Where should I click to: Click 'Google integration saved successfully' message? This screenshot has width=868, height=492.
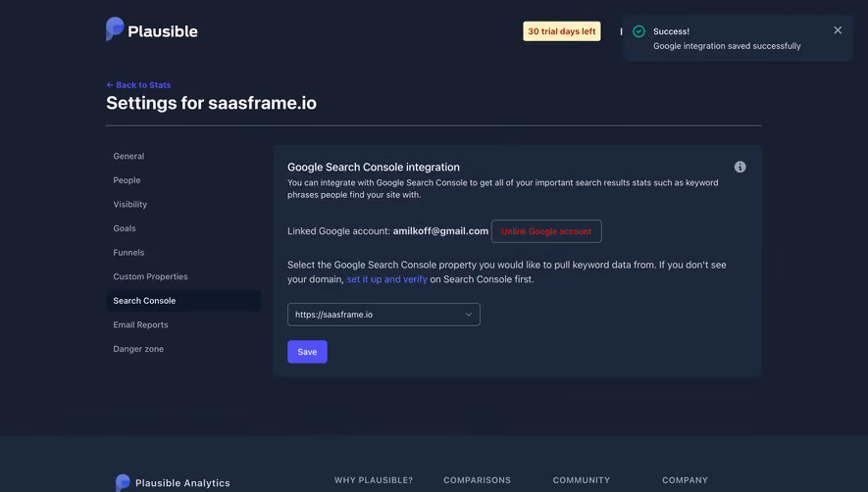click(727, 46)
